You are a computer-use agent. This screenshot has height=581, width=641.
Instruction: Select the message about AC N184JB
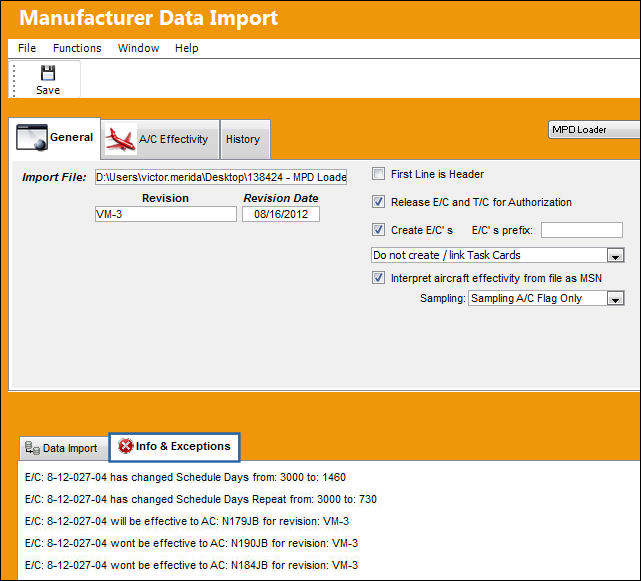pos(191,565)
